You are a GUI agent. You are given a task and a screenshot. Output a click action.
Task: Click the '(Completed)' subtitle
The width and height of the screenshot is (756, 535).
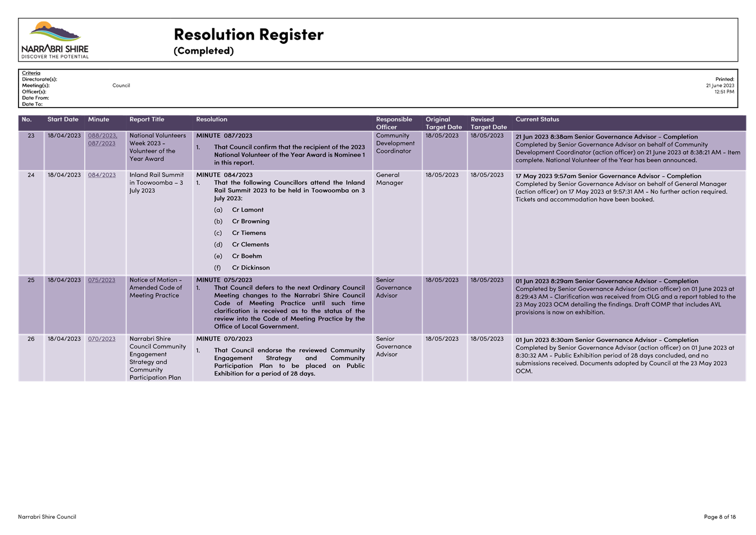point(203,50)
